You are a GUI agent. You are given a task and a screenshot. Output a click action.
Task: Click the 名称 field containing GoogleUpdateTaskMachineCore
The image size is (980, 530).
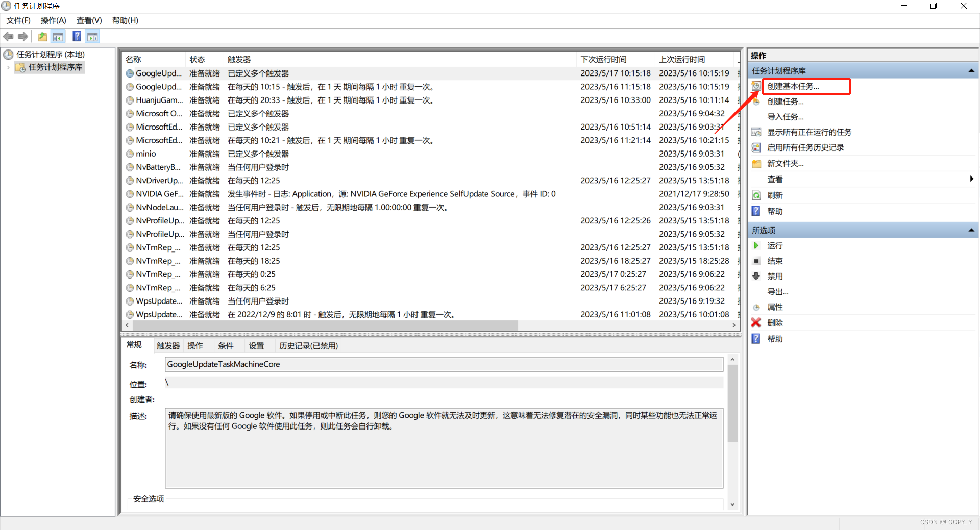pos(444,364)
